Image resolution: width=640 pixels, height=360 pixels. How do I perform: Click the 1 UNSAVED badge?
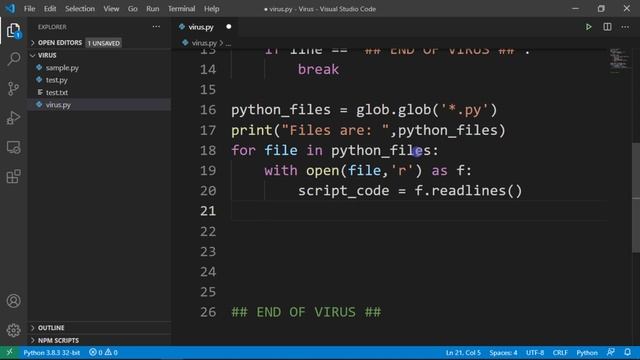pos(104,43)
